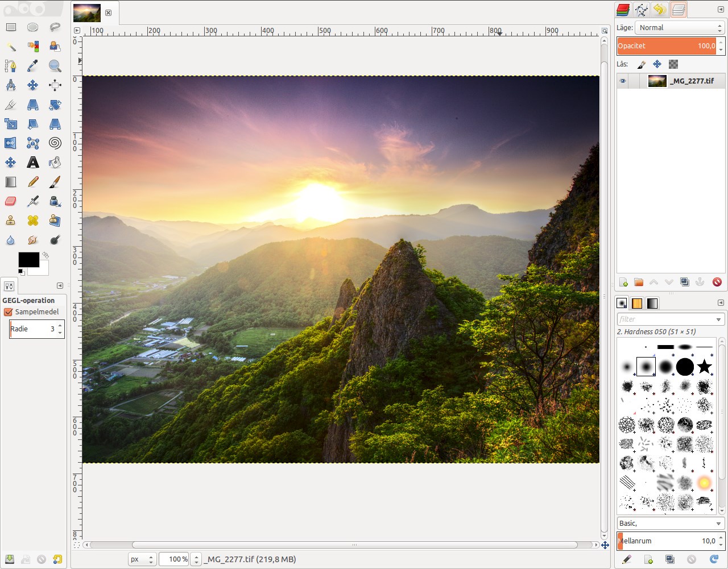
Task: Select the Select by Color tool
Action: point(33,47)
